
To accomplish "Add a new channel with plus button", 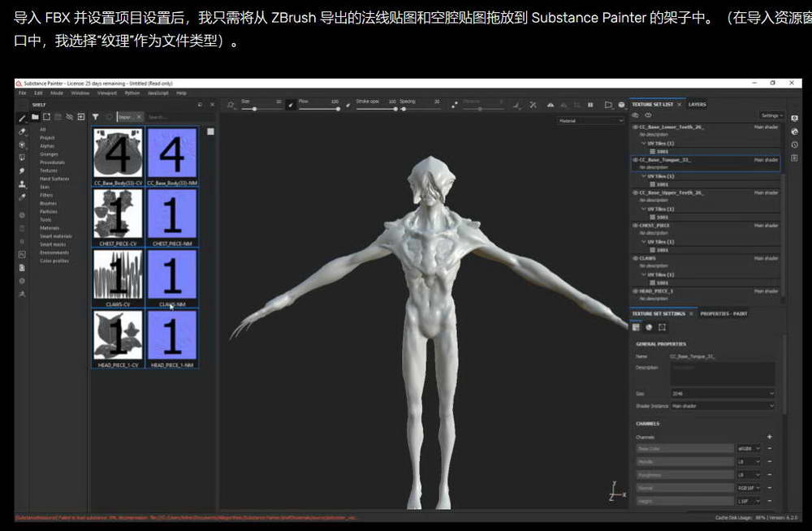I will (769, 437).
